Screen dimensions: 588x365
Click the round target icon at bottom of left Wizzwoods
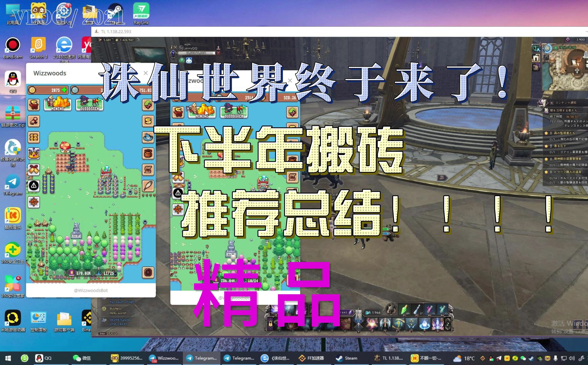point(148,273)
